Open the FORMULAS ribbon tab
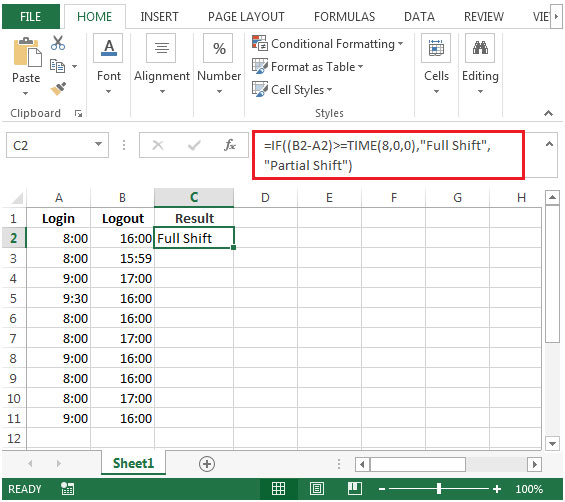The image size is (565, 502). click(x=344, y=17)
